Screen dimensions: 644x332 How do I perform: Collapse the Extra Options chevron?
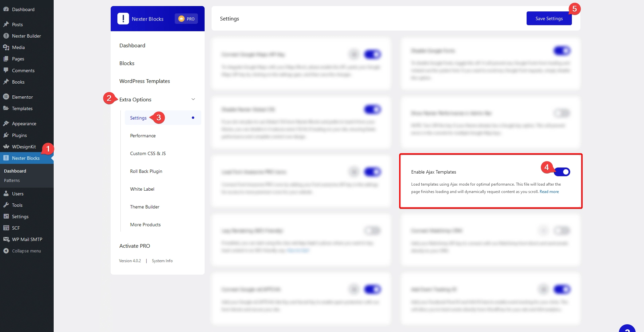click(x=194, y=99)
